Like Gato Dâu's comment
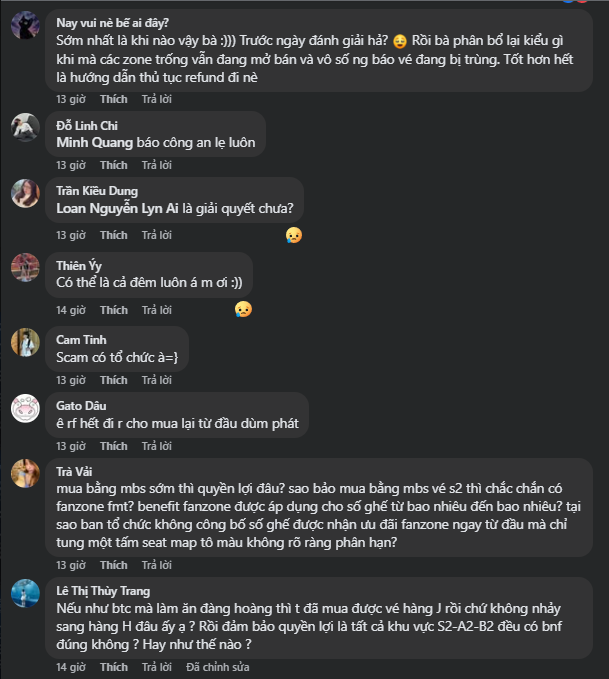The width and height of the screenshot is (609, 679). 113,446
